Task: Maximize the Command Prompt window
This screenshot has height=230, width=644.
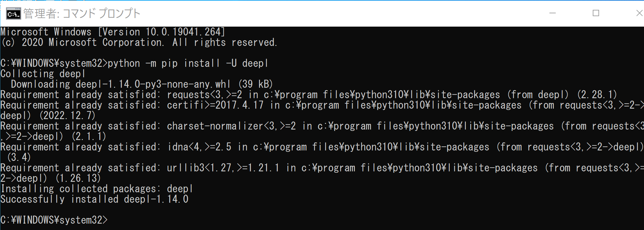Action: 596,13
